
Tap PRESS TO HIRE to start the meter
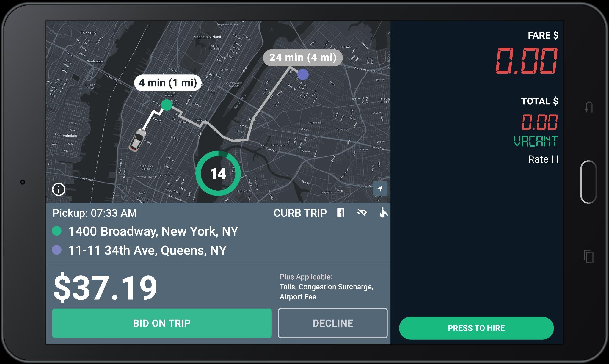click(476, 328)
